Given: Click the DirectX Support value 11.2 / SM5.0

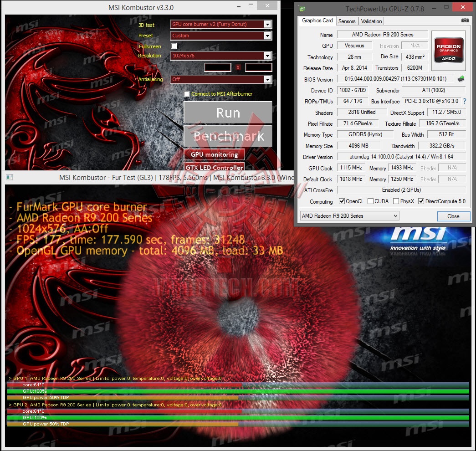Looking at the screenshot, I should [x=446, y=112].
